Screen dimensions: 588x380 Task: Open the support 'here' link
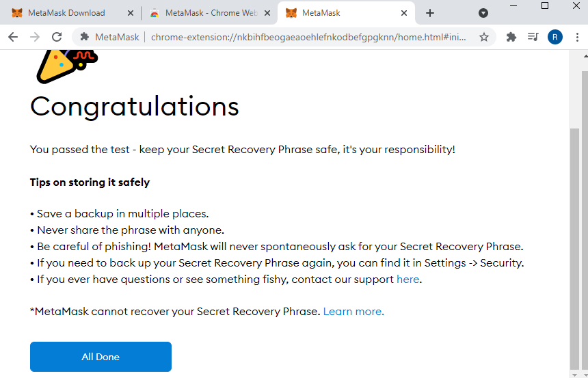point(407,280)
